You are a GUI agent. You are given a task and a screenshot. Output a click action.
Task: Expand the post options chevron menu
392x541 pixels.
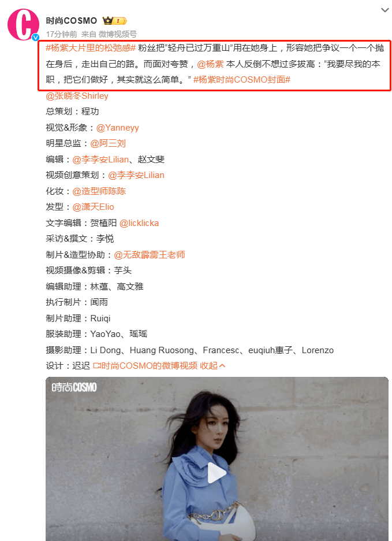coord(384,10)
